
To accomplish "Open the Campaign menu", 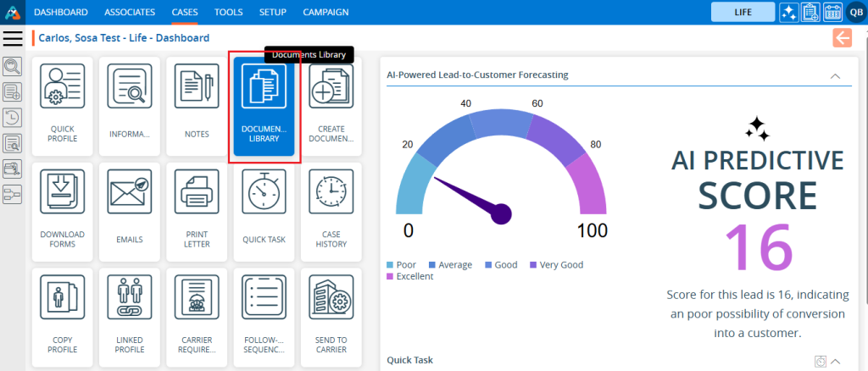I will [325, 12].
